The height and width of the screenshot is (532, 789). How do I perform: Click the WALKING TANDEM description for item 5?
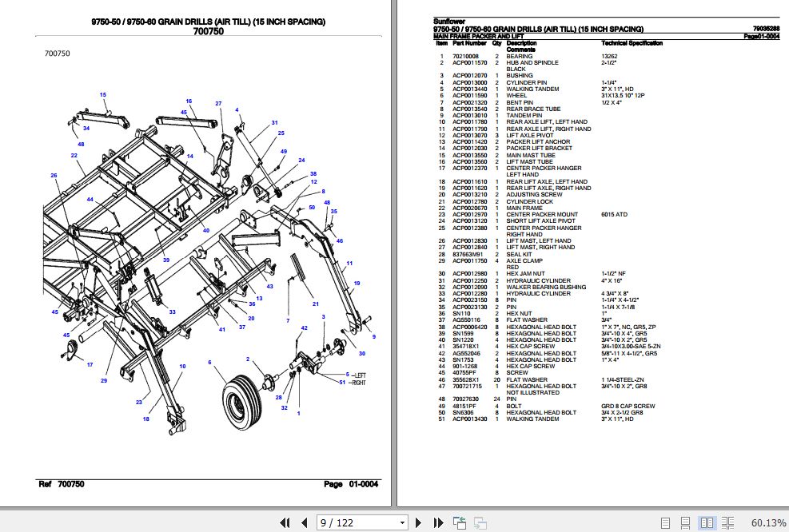(x=532, y=89)
